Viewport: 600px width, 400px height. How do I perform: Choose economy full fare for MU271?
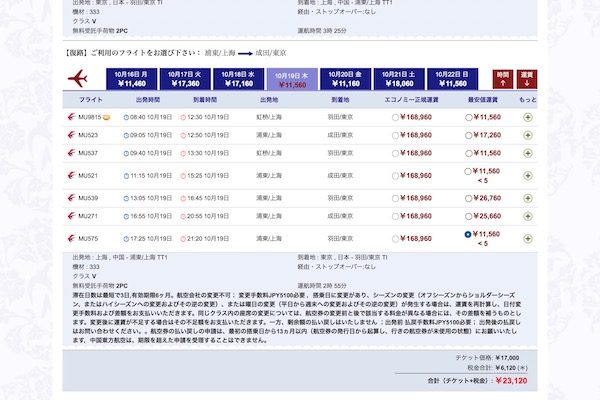(x=395, y=217)
